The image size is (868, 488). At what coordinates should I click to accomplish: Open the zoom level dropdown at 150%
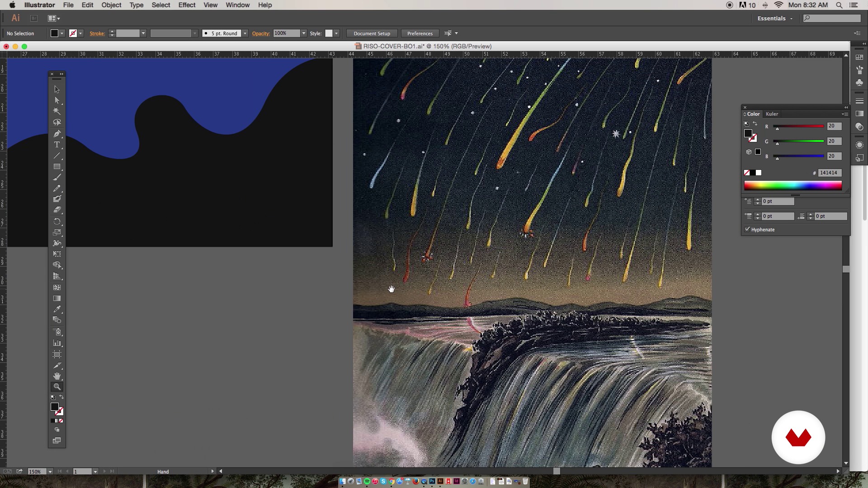[50, 471]
